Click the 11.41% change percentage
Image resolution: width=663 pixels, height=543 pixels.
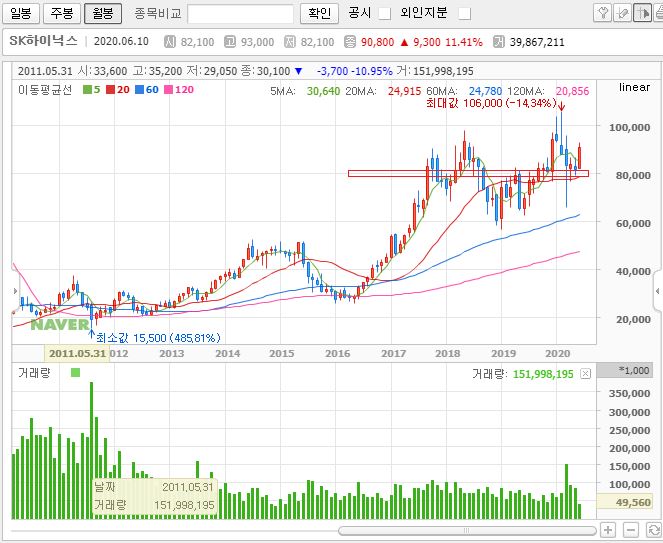464,42
